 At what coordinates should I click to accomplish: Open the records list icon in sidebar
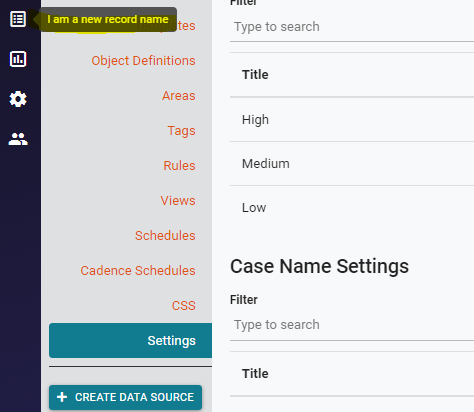click(x=18, y=19)
